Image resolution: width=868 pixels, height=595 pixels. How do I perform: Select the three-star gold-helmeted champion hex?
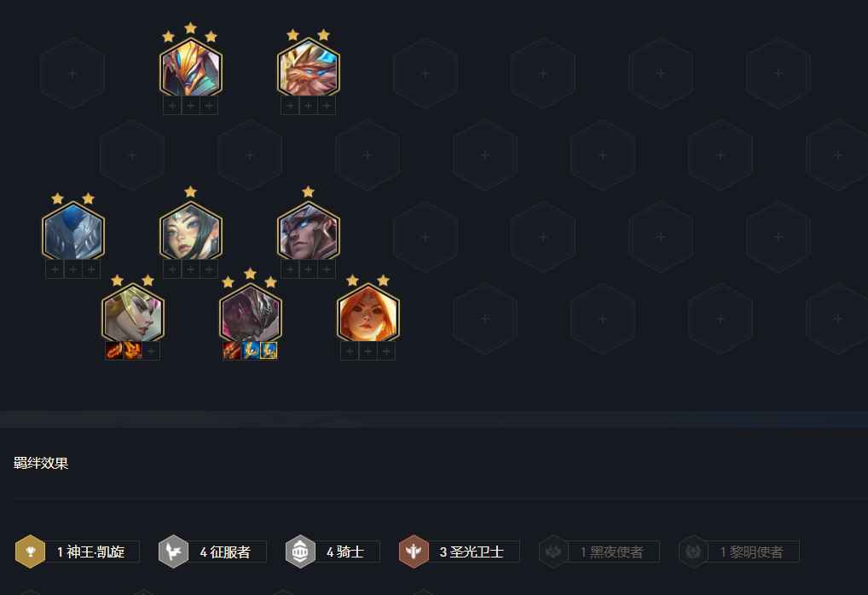tap(191, 67)
